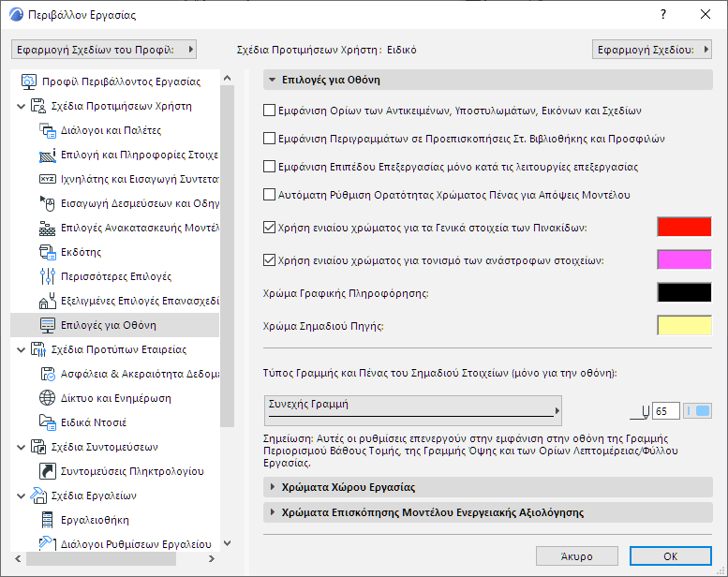Click the Εξελιγμένες Επιλογές Επανασχεδίασης icon
The image size is (728, 577).
[48, 301]
